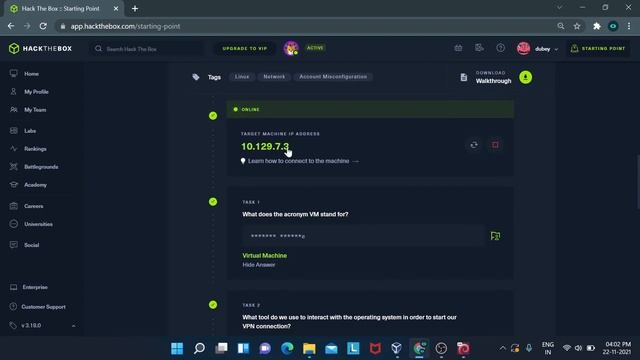
Task: Open the browser extensions puzzle icon
Action: coord(597,26)
